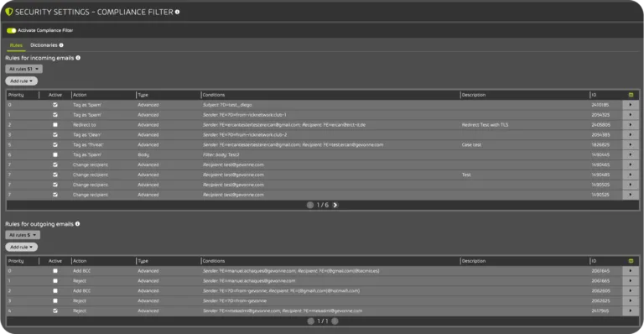Select the 'Redirect Test with TLS' description
Viewport: 644px width, 334px height.
[485, 125]
